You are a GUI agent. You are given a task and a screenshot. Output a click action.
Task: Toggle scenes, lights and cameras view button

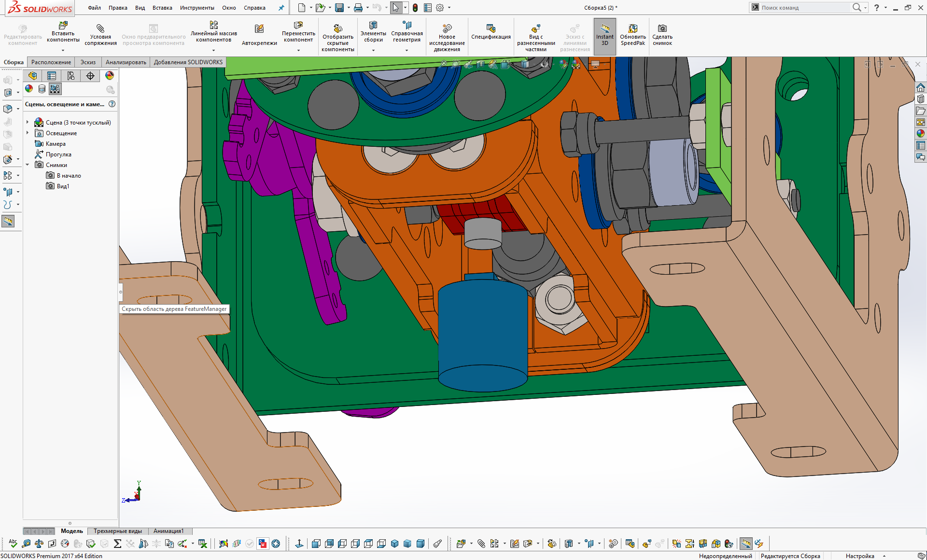click(x=55, y=89)
